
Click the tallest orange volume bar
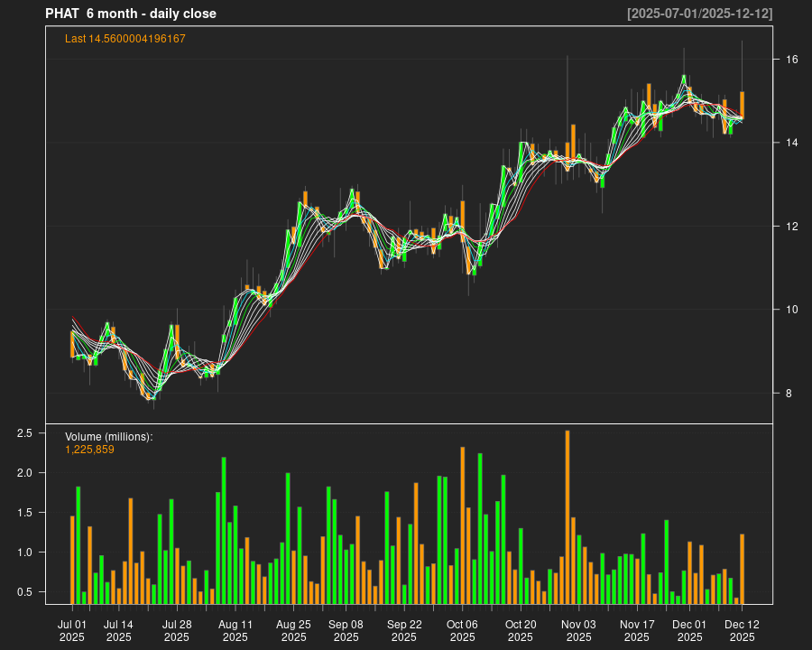point(567,516)
